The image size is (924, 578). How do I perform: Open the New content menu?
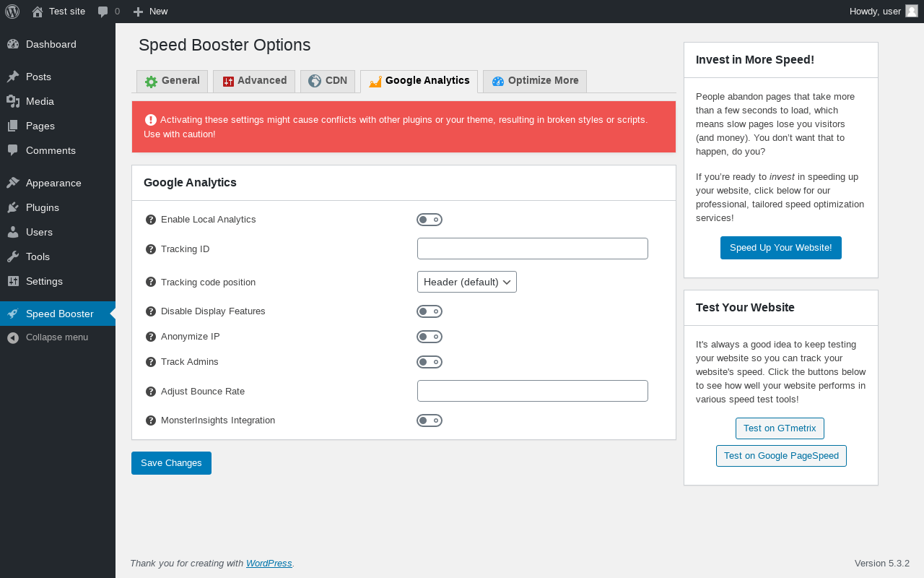[150, 12]
